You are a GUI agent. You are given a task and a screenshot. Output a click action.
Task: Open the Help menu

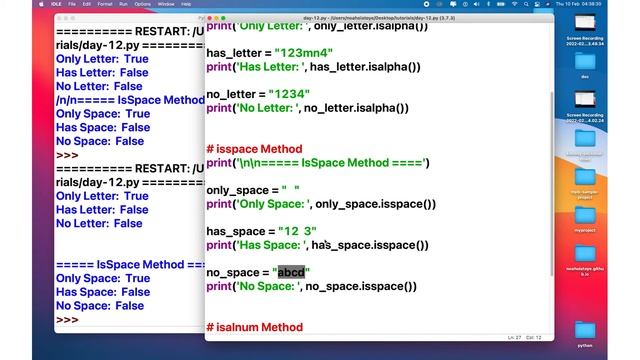coord(186,4)
